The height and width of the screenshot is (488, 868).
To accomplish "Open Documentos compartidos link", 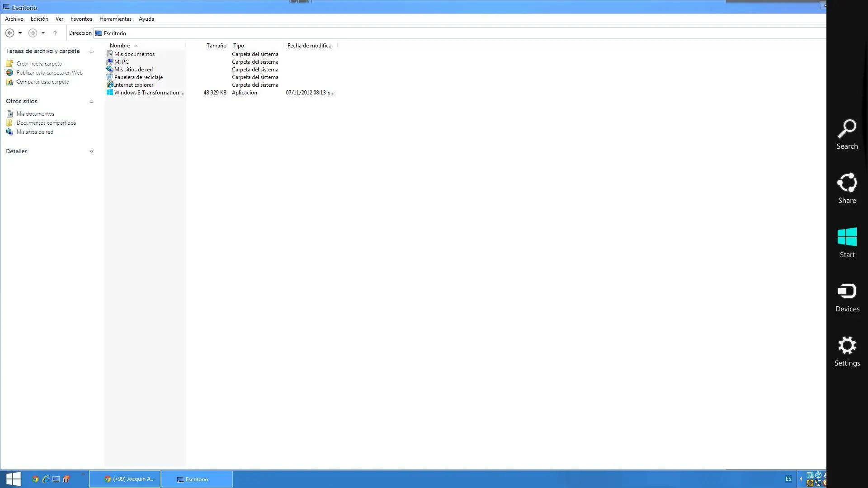I will (46, 123).
